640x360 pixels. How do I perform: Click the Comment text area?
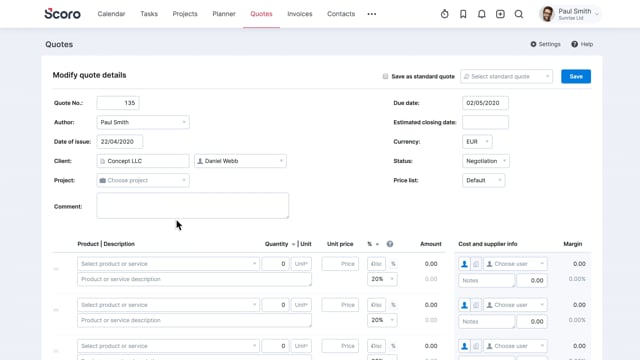(193, 206)
